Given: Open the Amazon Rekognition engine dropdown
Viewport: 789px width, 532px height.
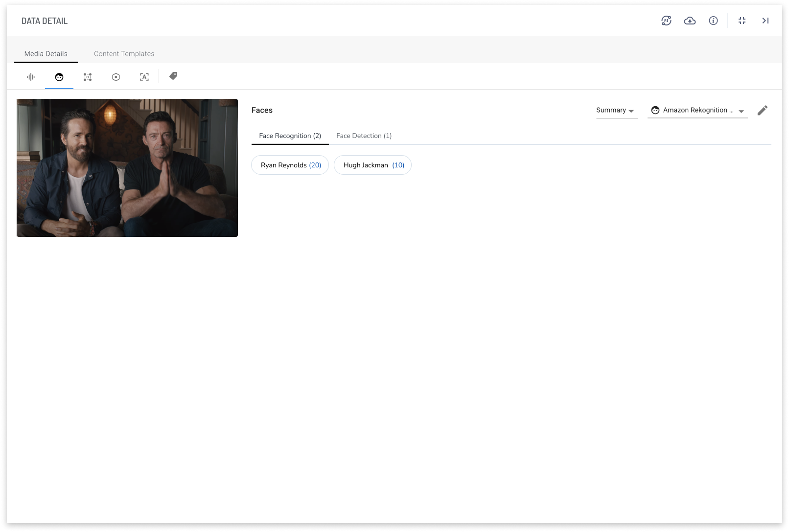Looking at the screenshot, I should 697,111.
